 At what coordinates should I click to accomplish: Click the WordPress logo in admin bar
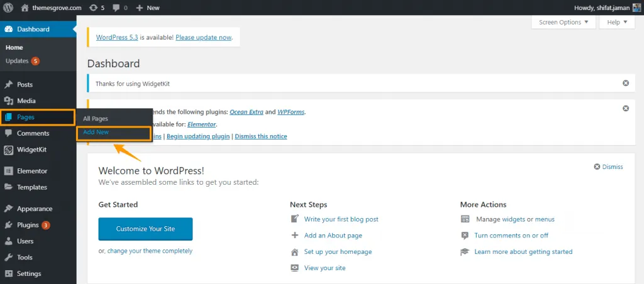[8, 8]
